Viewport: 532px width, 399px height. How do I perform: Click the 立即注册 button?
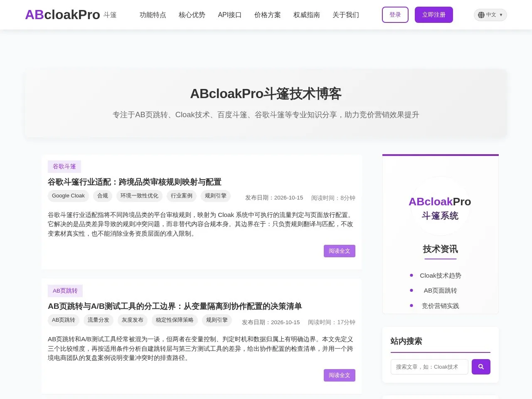(x=434, y=15)
